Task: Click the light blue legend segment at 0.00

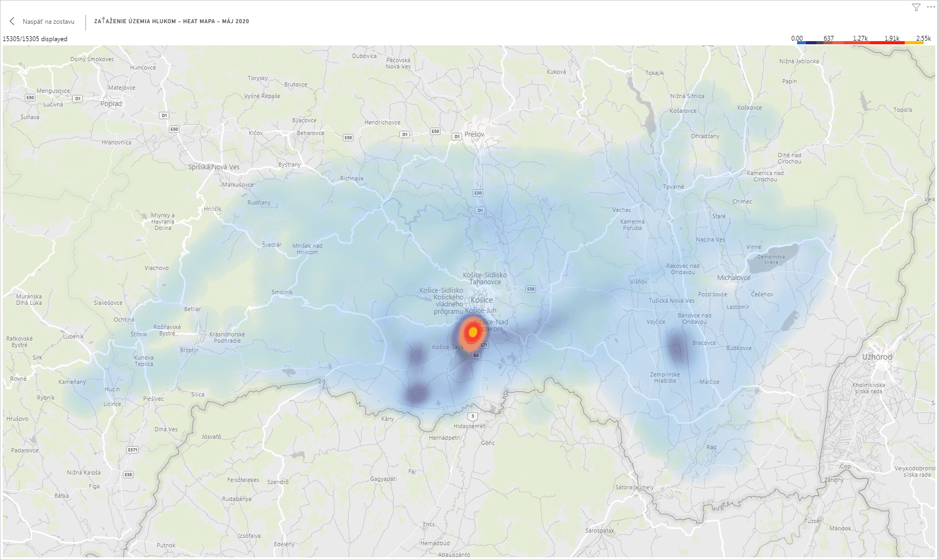Action: coord(801,42)
